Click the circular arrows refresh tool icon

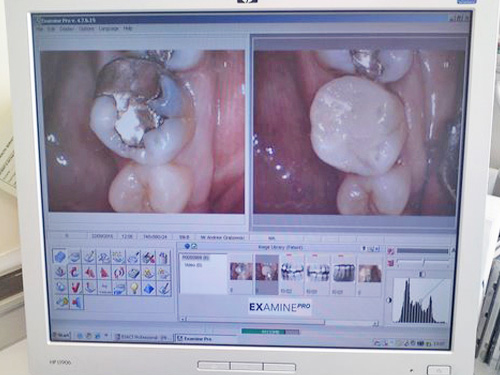coord(119,273)
